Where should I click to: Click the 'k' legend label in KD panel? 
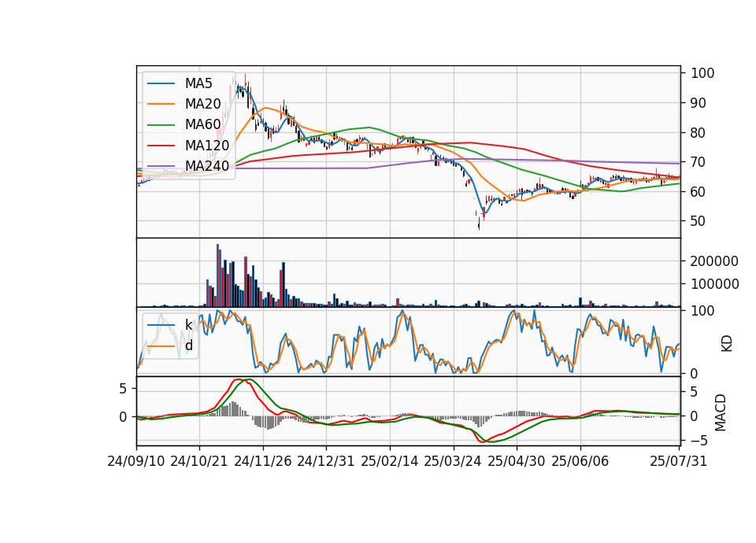(x=188, y=325)
